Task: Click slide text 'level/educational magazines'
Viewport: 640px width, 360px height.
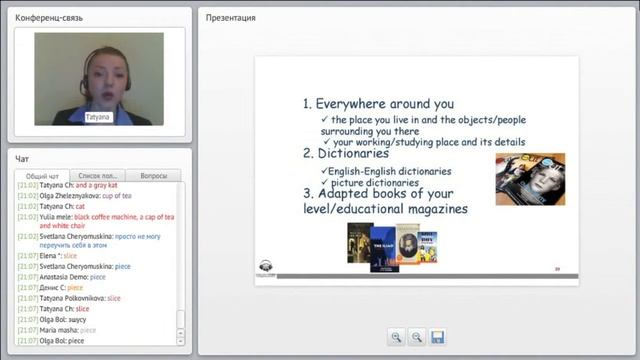Action: pyautogui.click(x=385, y=209)
